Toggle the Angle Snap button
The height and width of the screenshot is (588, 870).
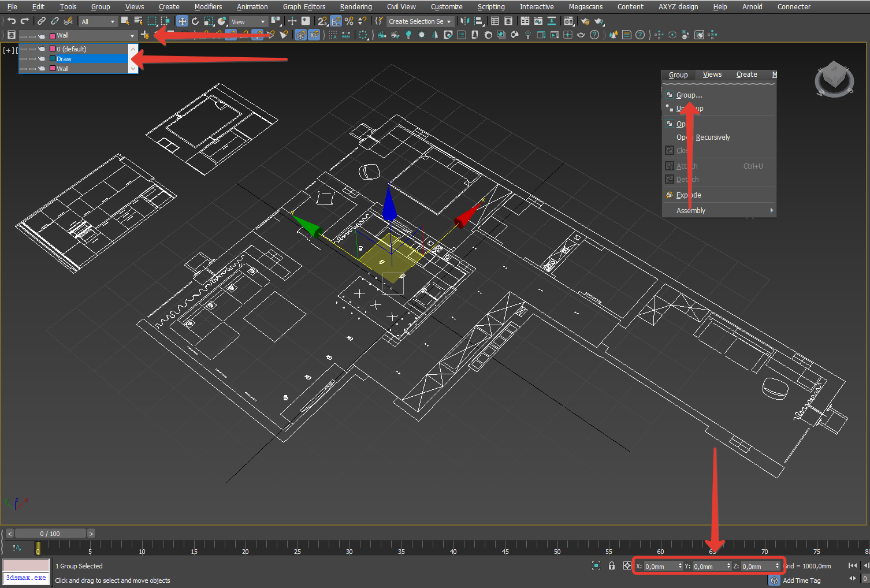[x=336, y=21]
